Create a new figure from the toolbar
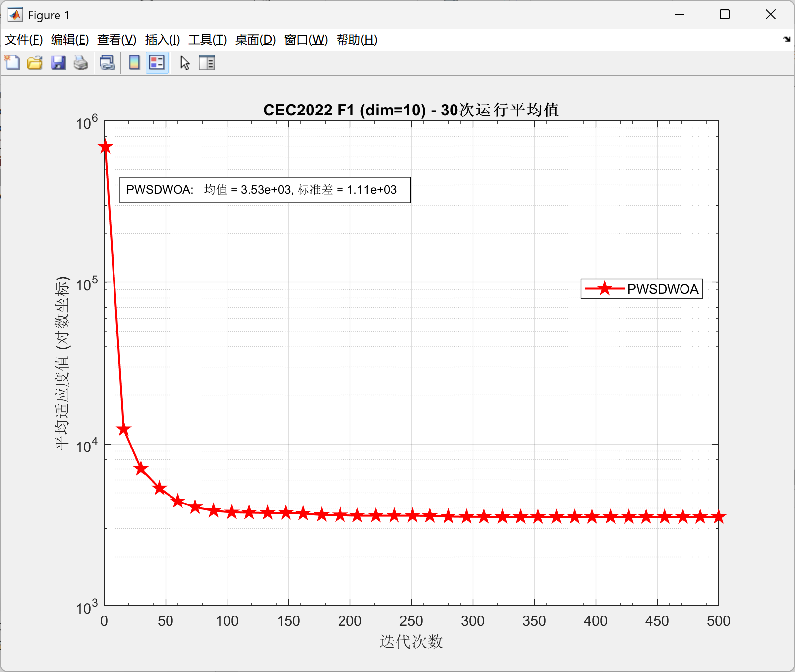The image size is (795, 672). pyautogui.click(x=12, y=63)
